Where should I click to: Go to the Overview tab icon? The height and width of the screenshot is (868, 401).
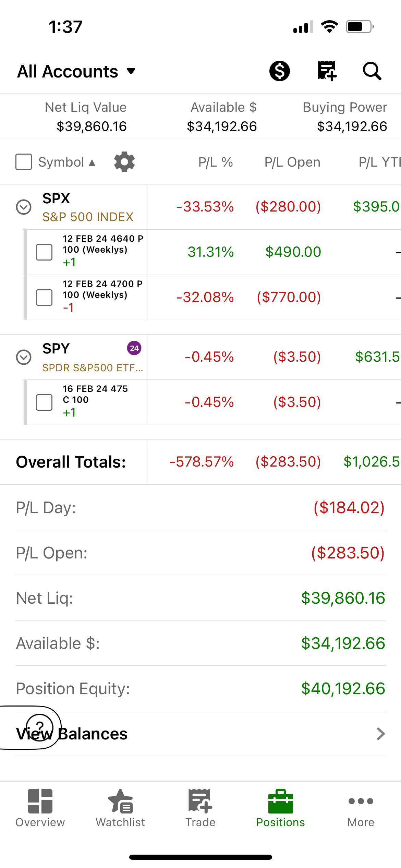40,801
